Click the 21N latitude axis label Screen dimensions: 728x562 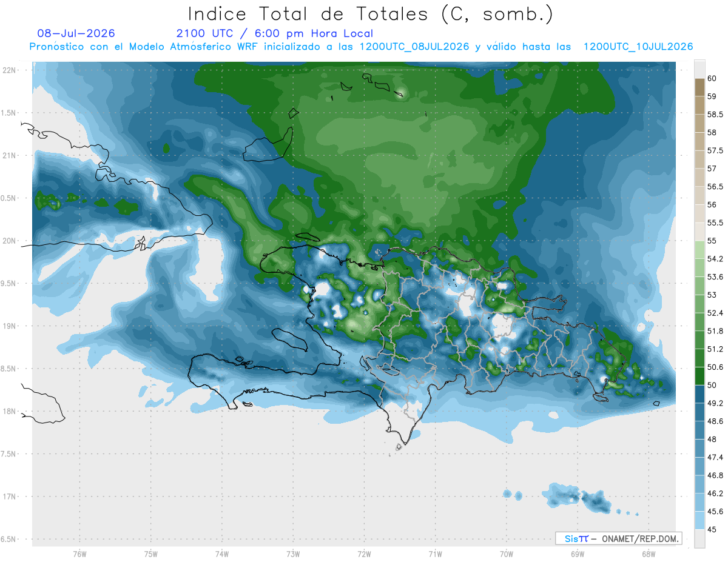8,155
